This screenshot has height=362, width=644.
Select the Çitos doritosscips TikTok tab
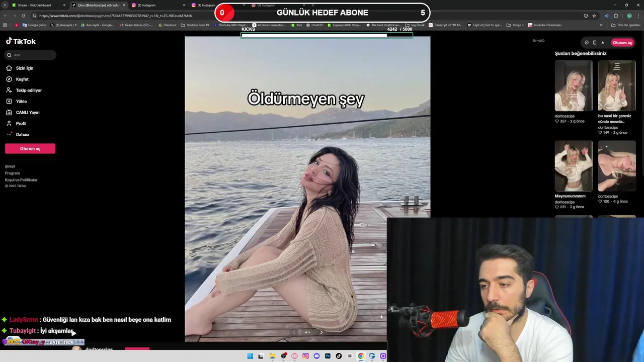click(98, 5)
